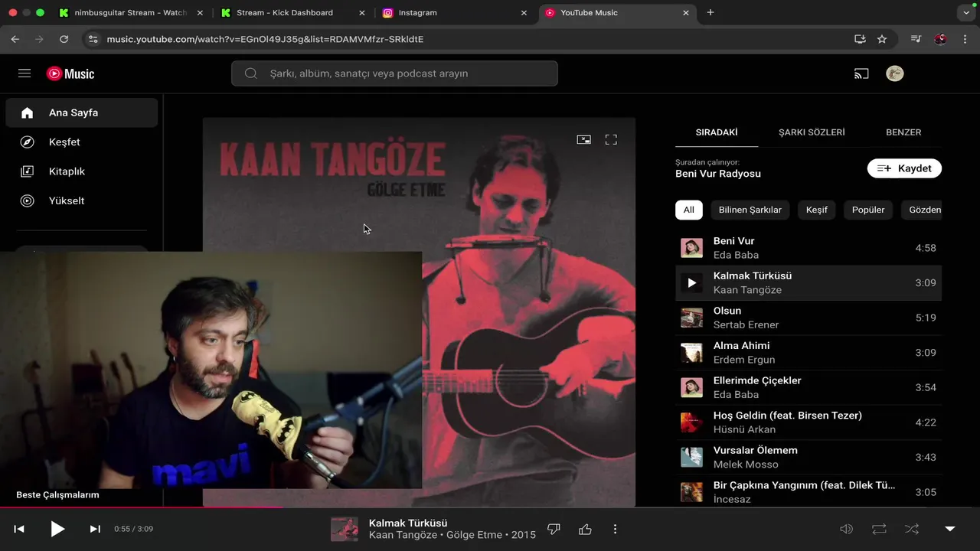The height and width of the screenshot is (551, 980).
Task: Play Beni Vur by Eda Baba
Action: click(808, 248)
